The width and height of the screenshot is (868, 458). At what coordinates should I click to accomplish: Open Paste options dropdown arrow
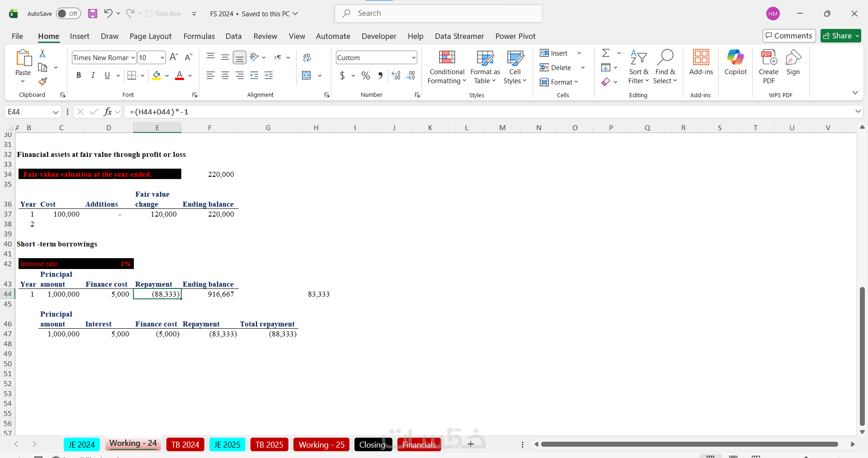tap(23, 81)
